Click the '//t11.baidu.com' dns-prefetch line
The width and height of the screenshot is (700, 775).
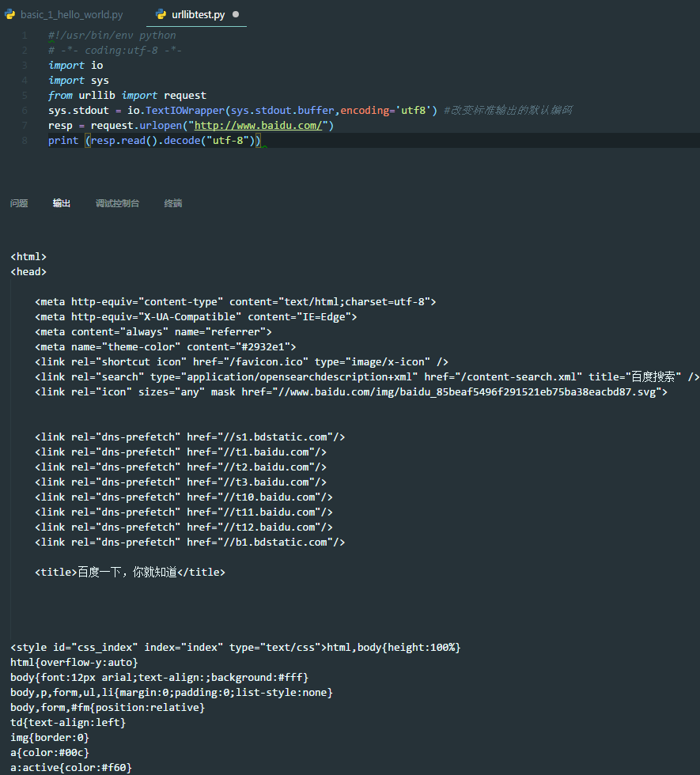(x=184, y=512)
